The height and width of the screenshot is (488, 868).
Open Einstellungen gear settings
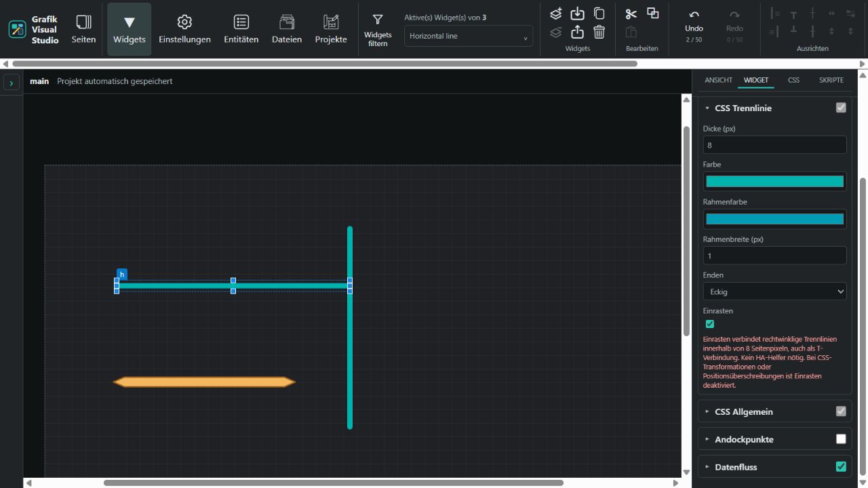pyautogui.click(x=184, y=29)
